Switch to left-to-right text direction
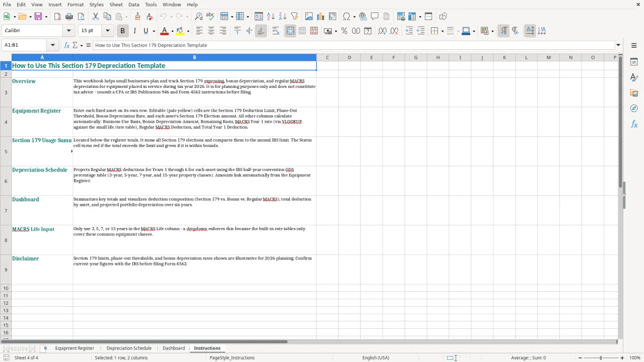 pos(503,31)
